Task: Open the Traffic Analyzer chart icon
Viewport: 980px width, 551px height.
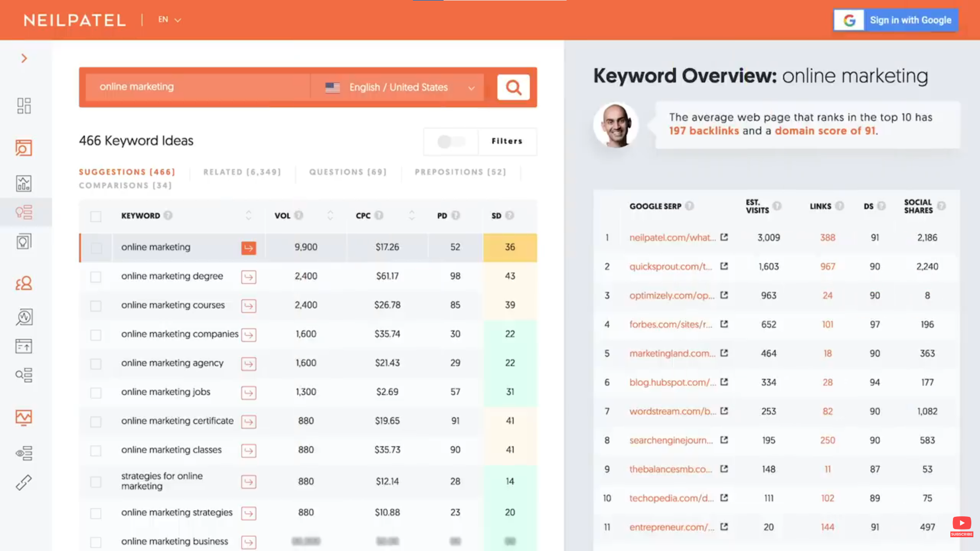Action: 23,183
